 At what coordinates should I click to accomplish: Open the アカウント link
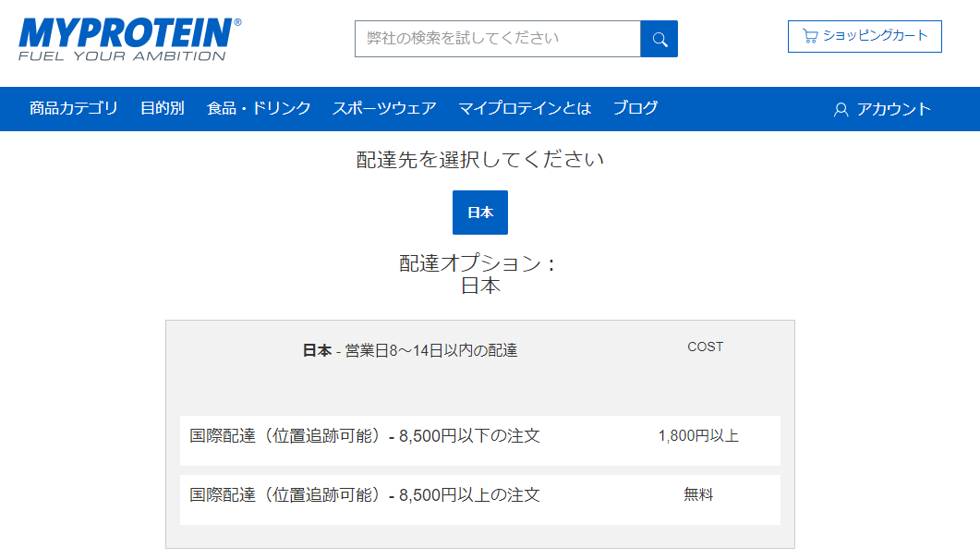882,110
